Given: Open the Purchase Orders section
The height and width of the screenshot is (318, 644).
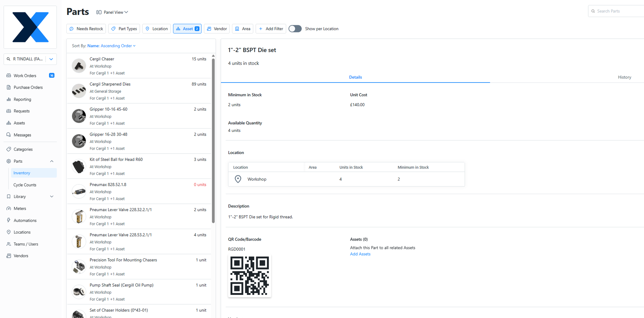Looking at the screenshot, I should pyautogui.click(x=28, y=87).
